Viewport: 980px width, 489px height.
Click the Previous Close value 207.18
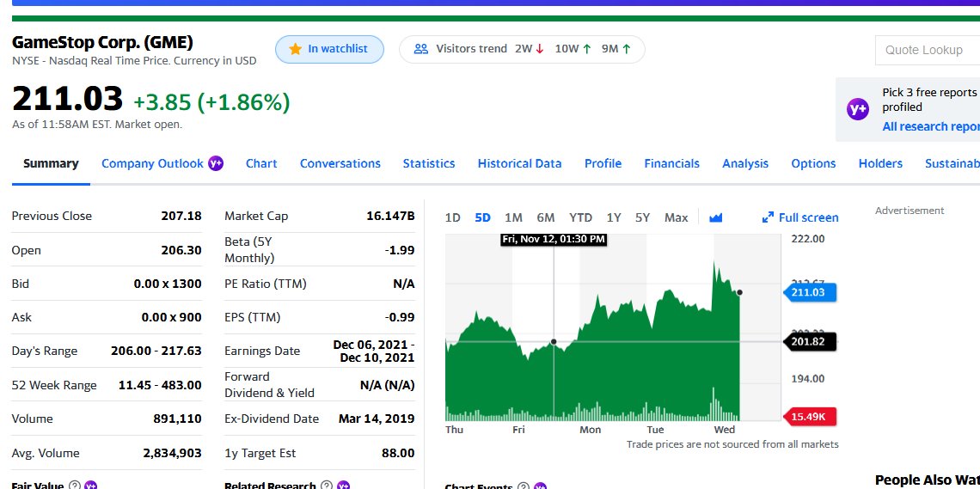(x=181, y=216)
